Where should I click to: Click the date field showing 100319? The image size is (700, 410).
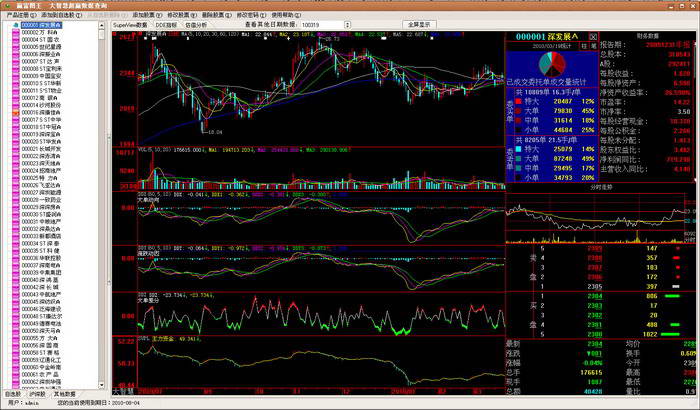322,25
